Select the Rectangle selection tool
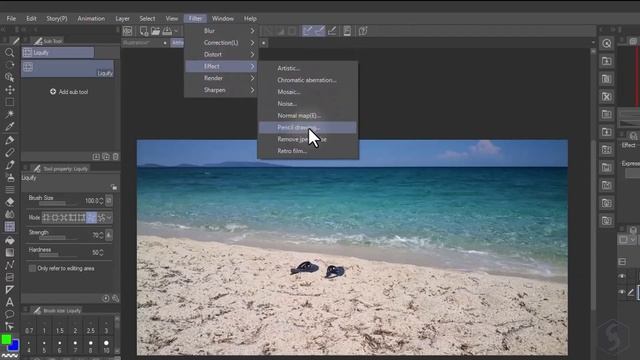Image resolution: width=640 pixels, height=360 pixels. pyautogui.click(x=9, y=102)
